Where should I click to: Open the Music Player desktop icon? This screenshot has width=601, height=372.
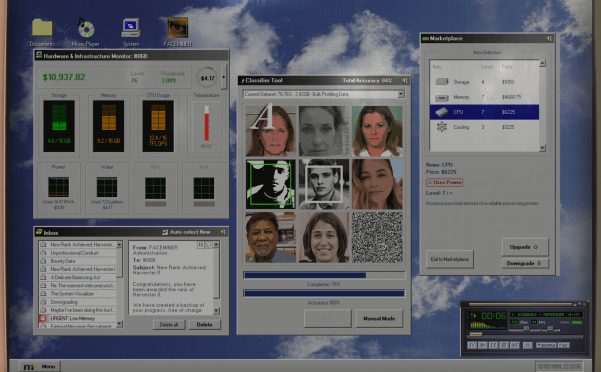[85, 32]
